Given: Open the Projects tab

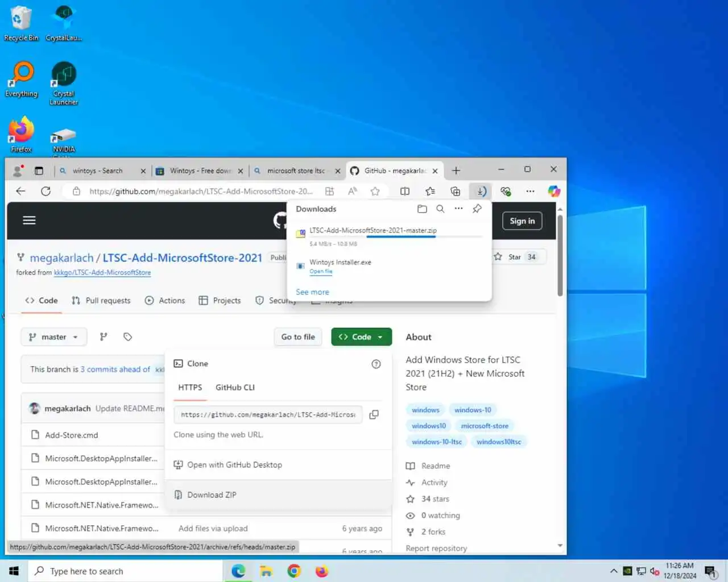Looking at the screenshot, I should coord(220,301).
